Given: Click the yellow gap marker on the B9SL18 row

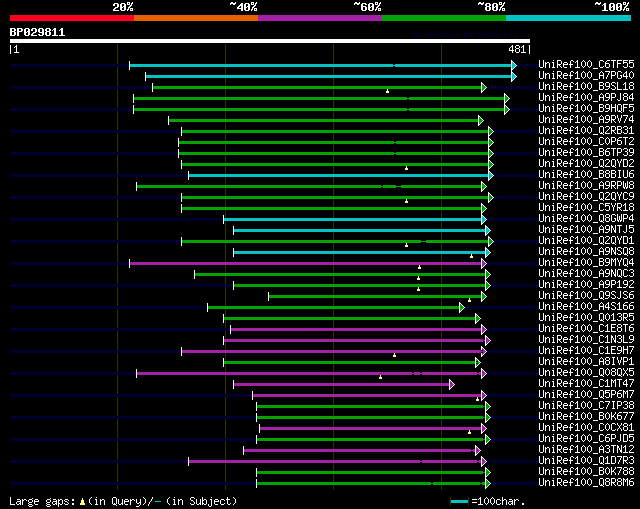Looking at the screenshot, I should [x=387, y=91].
